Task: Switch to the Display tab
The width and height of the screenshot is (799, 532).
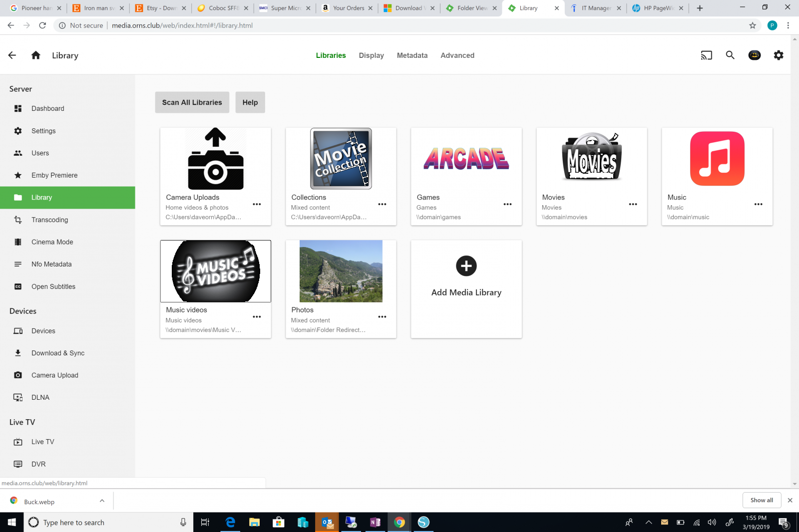Action: click(371, 55)
